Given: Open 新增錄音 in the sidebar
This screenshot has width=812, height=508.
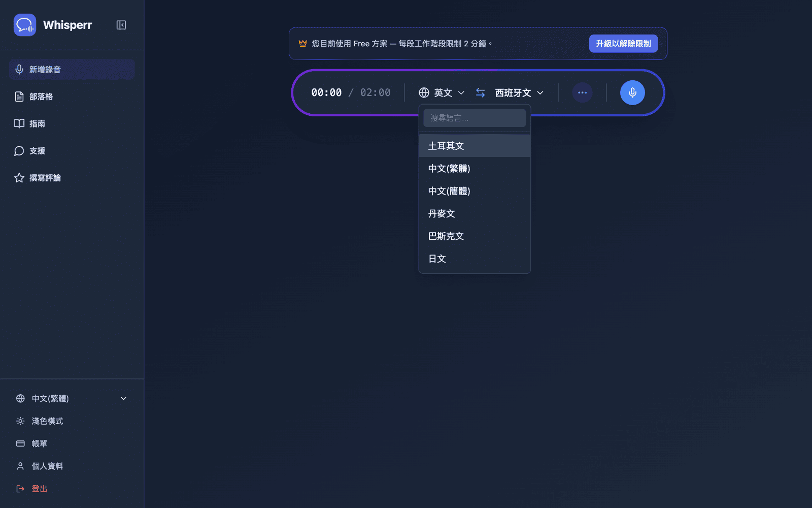Looking at the screenshot, I should [72, 70].
